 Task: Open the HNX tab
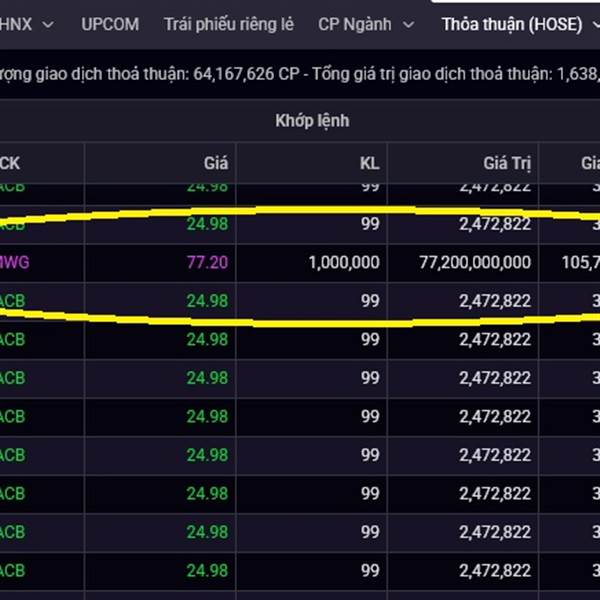(x=15, y=24)
